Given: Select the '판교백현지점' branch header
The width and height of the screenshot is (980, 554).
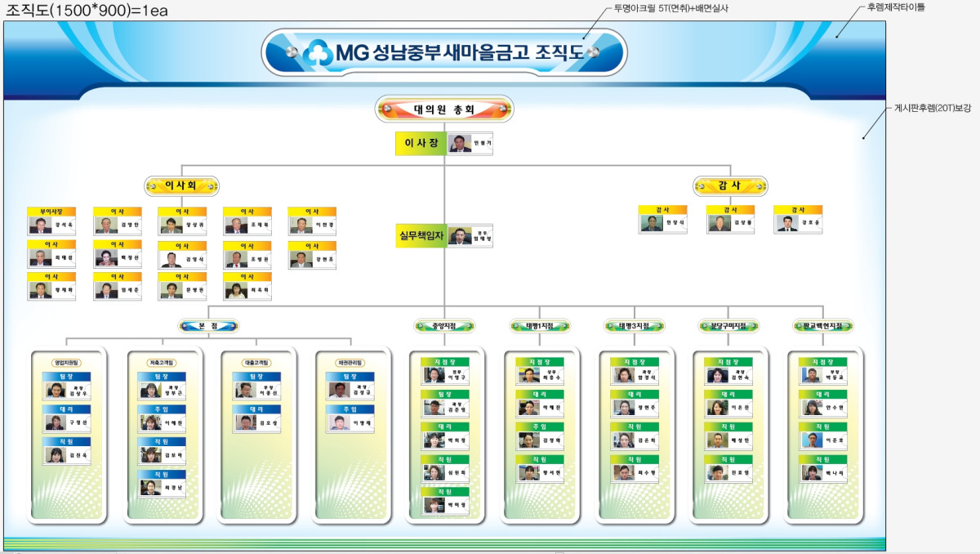Looking at the screenshot, I should (x=823, y=326).
